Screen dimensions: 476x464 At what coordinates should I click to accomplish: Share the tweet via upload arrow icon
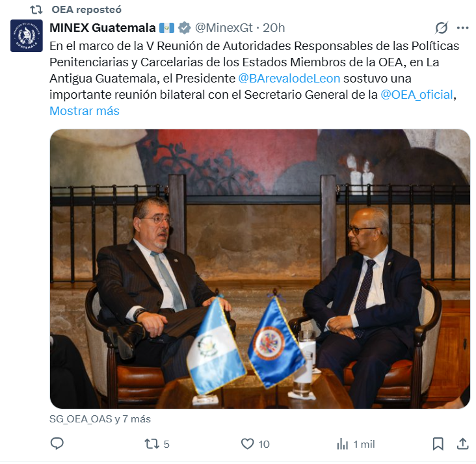[x=462, y=444]
